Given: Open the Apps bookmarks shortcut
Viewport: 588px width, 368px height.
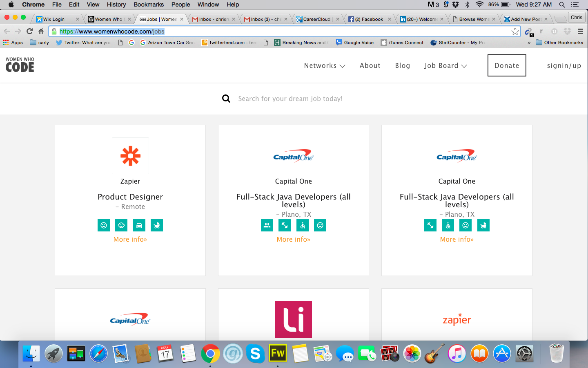Looking at the screenshot, I should click(x=13, y=43).
